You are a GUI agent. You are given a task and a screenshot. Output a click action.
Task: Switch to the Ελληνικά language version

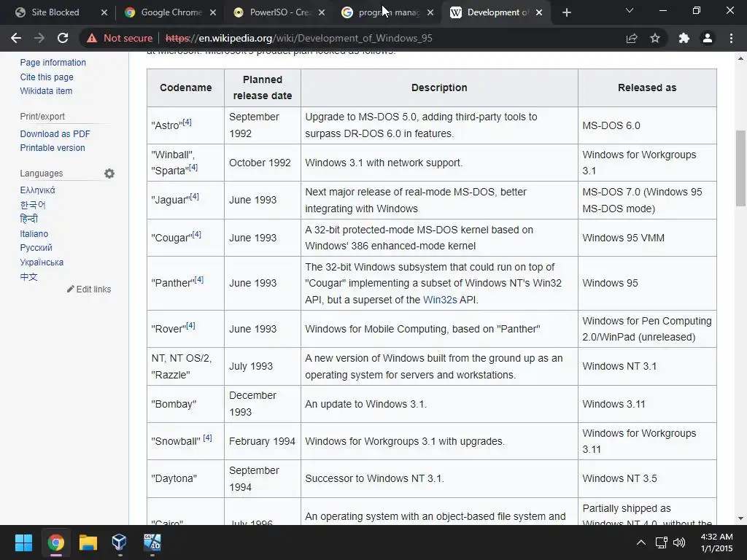pos(37,190)
